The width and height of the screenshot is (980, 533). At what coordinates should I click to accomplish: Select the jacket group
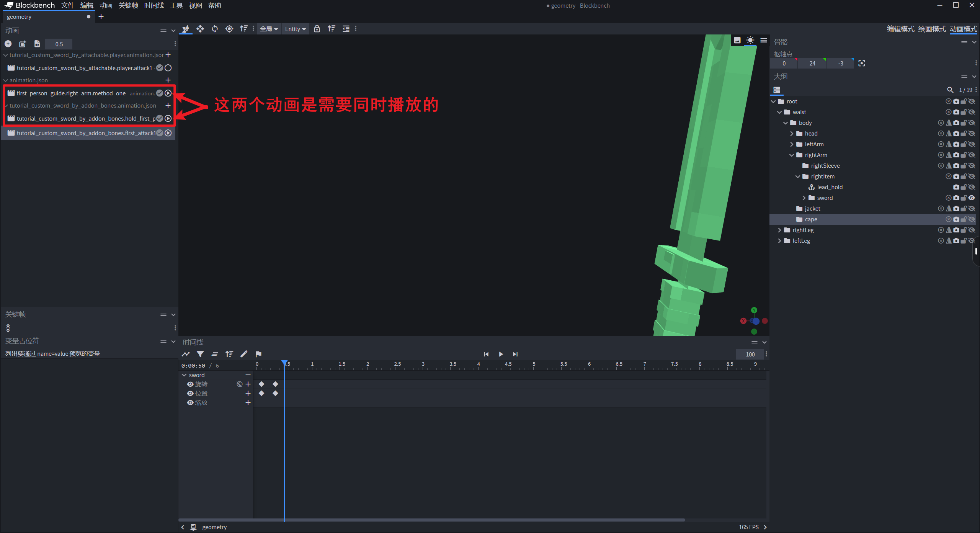click(812, 209)
